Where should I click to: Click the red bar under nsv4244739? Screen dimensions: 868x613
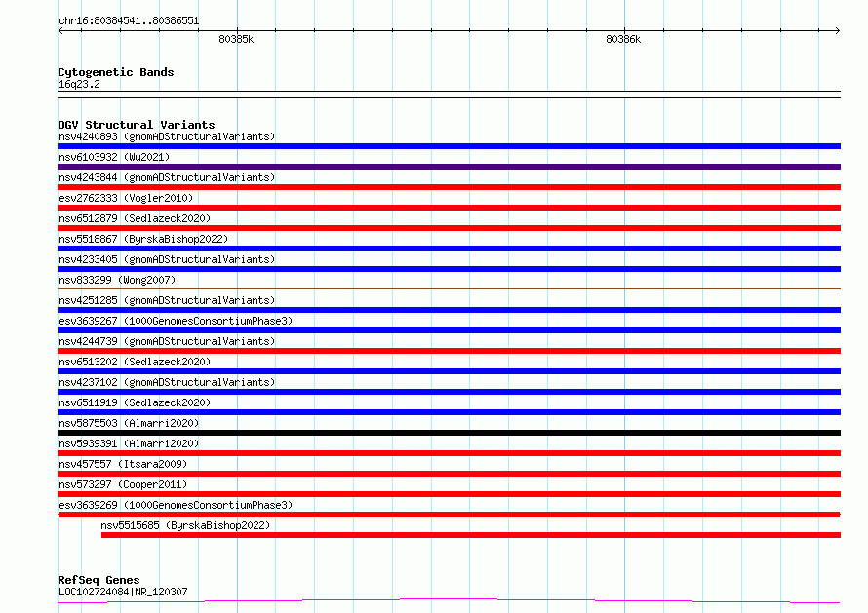[449, 351]
